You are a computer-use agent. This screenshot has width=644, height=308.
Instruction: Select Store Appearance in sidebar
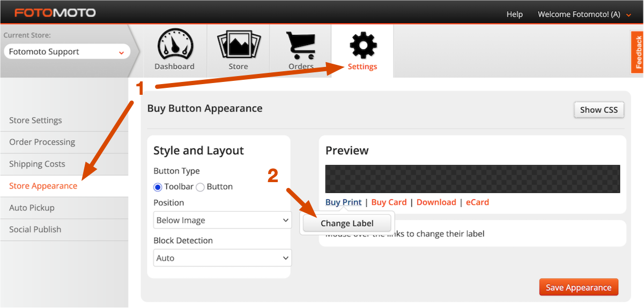pyautogui.click(x=43, y=186)
